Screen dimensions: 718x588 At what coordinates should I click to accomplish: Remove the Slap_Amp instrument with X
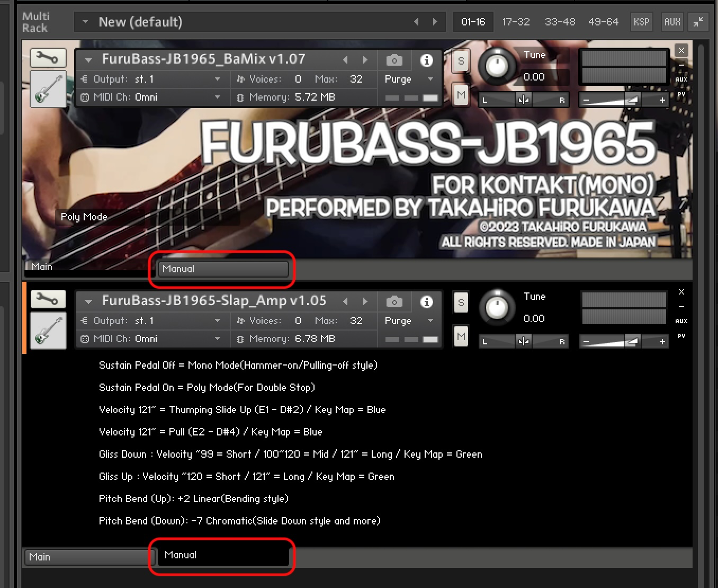click(x=681, y=292)
